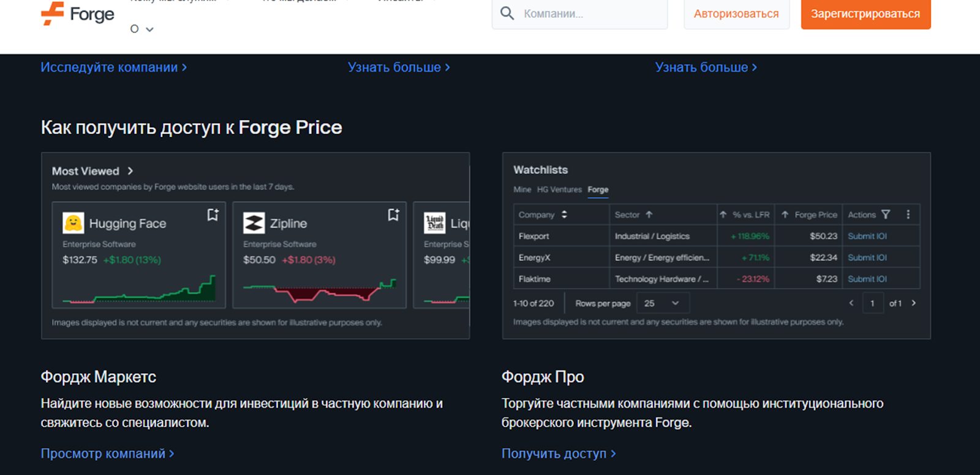Image resolution: width=980 pixels, height=475 pixels.
Task: Sort by Company column arrows
Action: (x=564, y=214)
